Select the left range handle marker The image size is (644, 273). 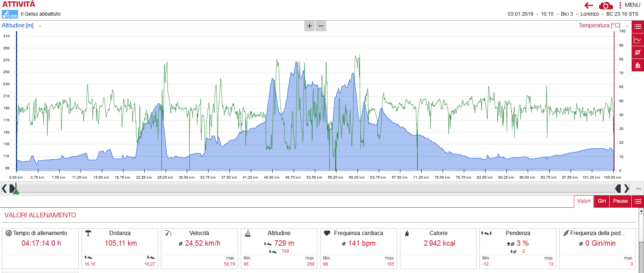[12, 189]
